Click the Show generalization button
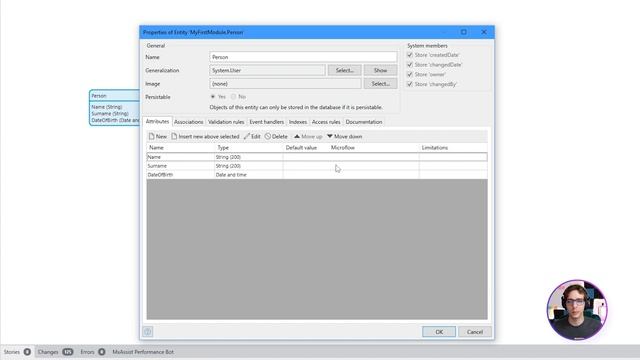Screen dimensions: 640x360 380,70
